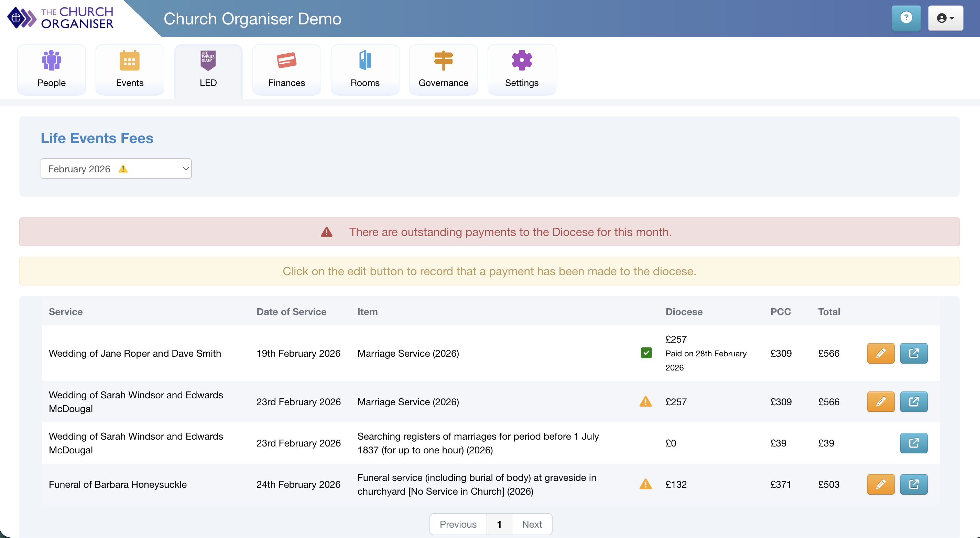Open the Governance module
980x538 pixels.
click(x=443, y=69)
